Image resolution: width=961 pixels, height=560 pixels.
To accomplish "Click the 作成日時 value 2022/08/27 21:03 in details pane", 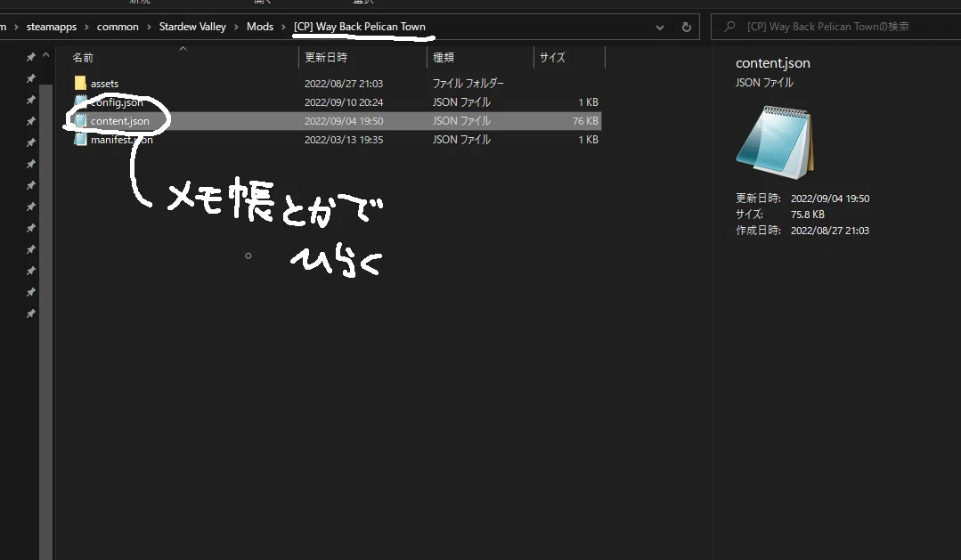I will pos(830,231).
